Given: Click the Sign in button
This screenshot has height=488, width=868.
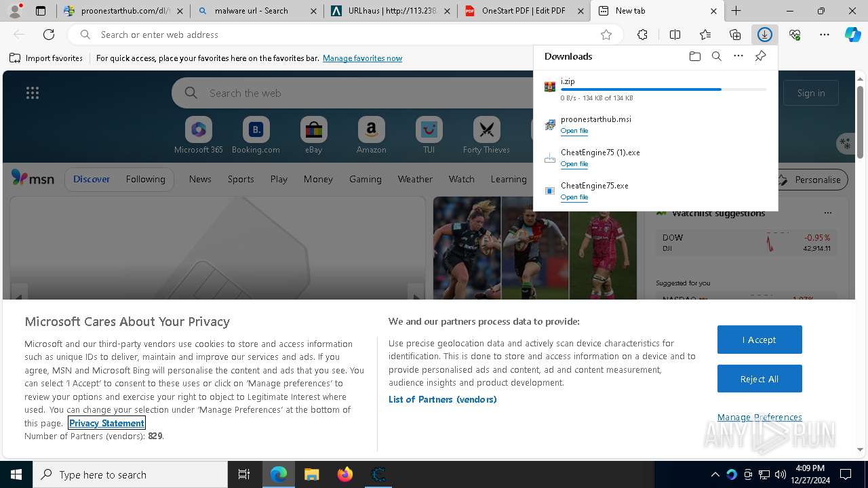Looking at the screenshot, I should (811, 93).
